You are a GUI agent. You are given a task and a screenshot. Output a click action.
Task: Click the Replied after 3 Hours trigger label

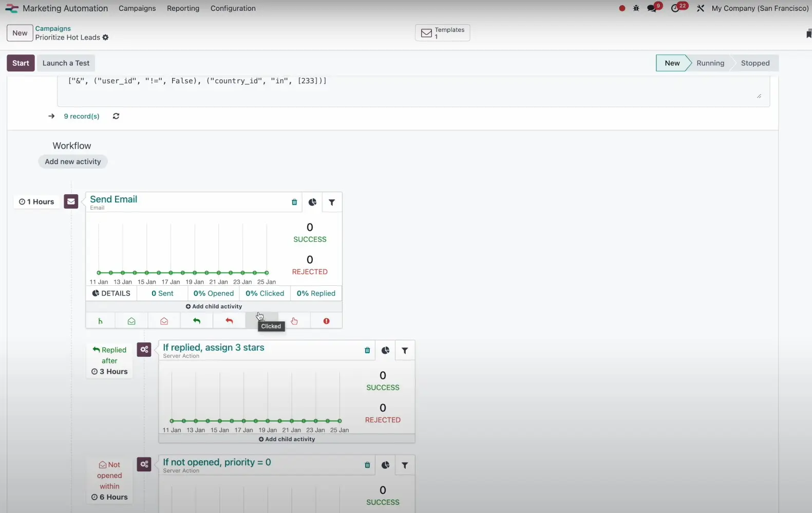[x=109, y=360]
